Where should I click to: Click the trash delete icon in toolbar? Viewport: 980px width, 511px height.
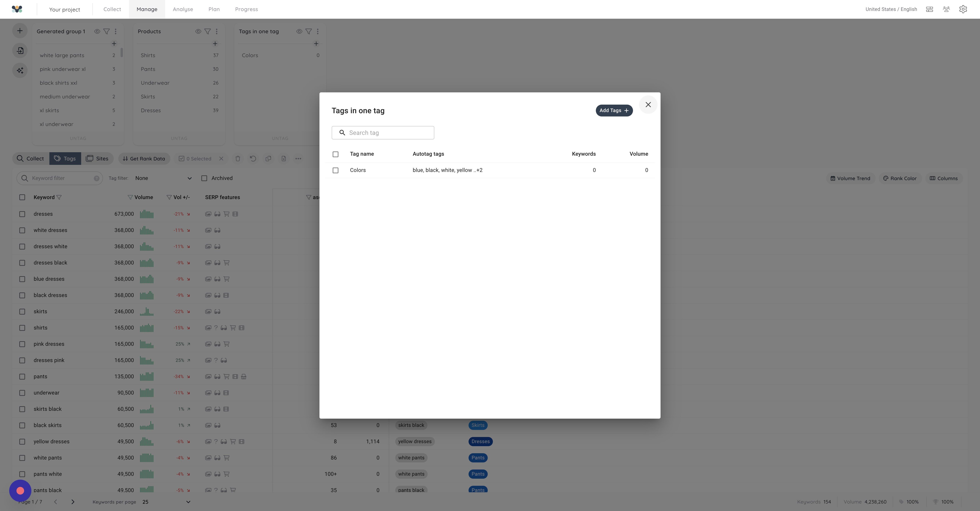click(238, 159)
